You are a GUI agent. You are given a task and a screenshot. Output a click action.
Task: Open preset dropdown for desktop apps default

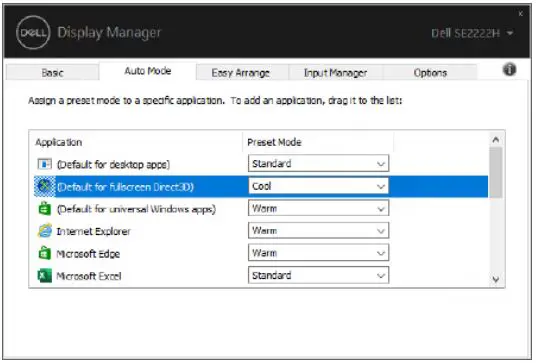(x=318, y=163)
